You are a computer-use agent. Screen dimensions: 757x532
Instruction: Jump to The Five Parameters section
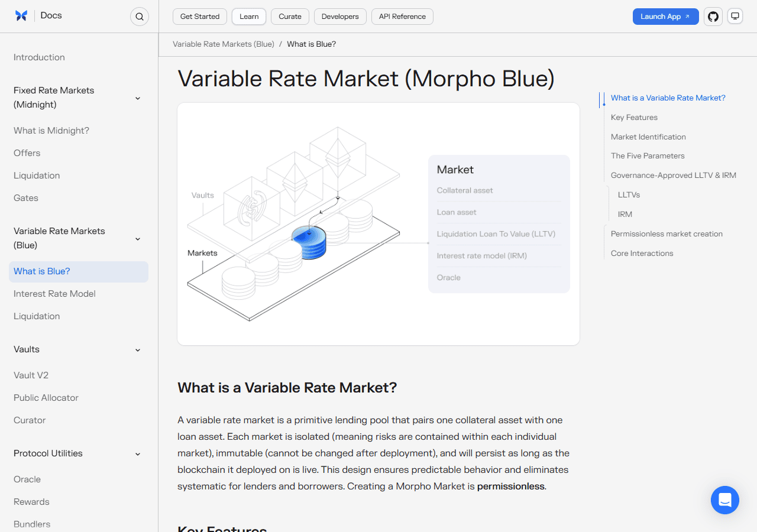[x=648, y=156]
